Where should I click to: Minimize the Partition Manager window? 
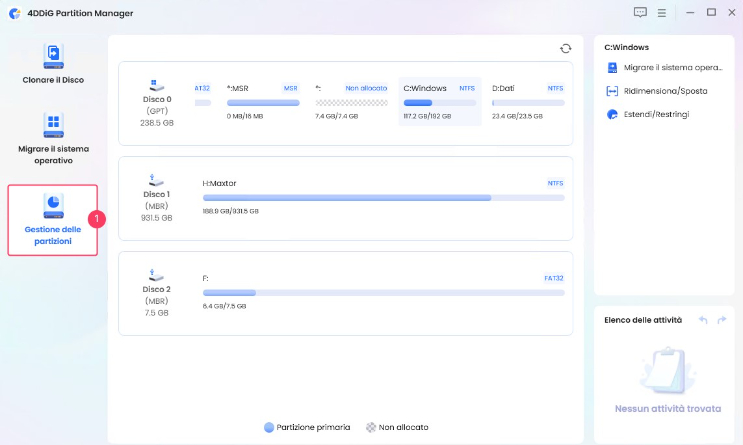click(x=690, y=13)
